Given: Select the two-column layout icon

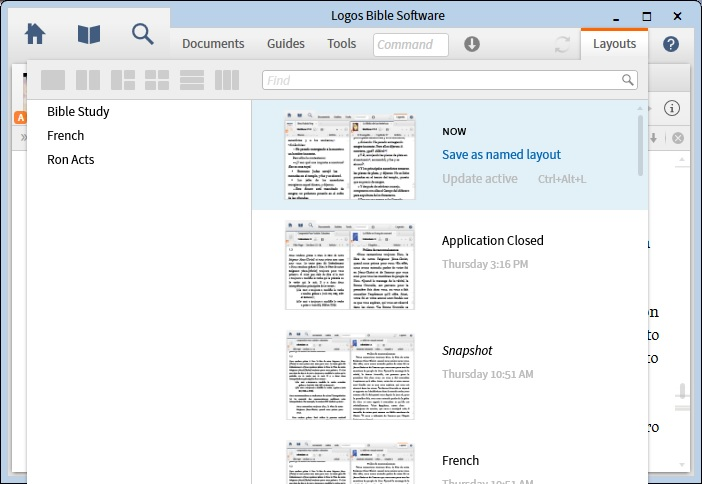Looking at the screenshot, I should pos(88,80).
